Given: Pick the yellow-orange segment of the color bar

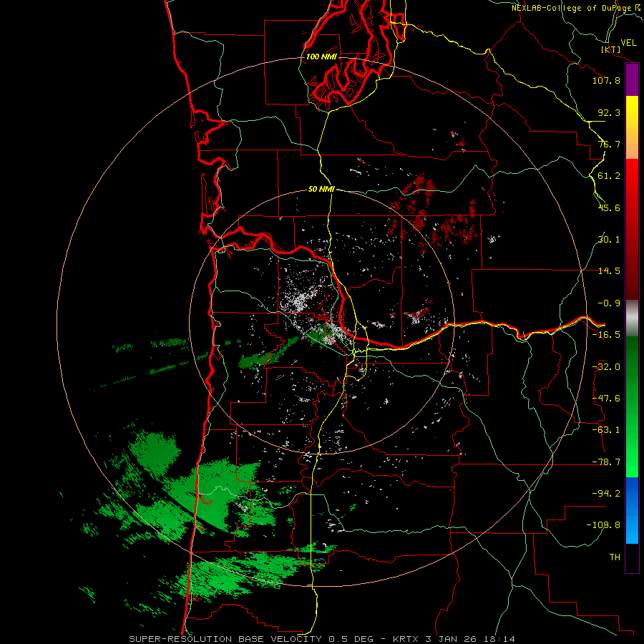Looking at the screenshot, I should click(632, 127).
